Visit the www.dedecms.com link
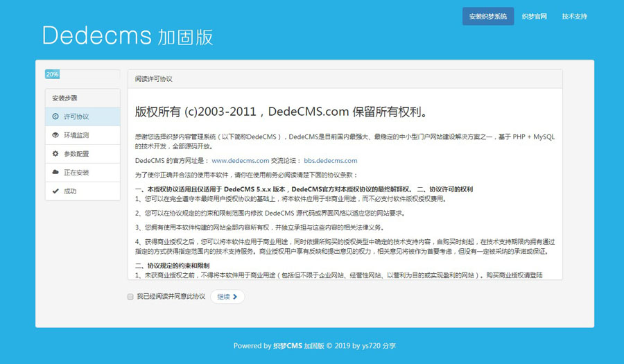The height and width of the screenshot is (364, 624). click(x=241, y=161)
